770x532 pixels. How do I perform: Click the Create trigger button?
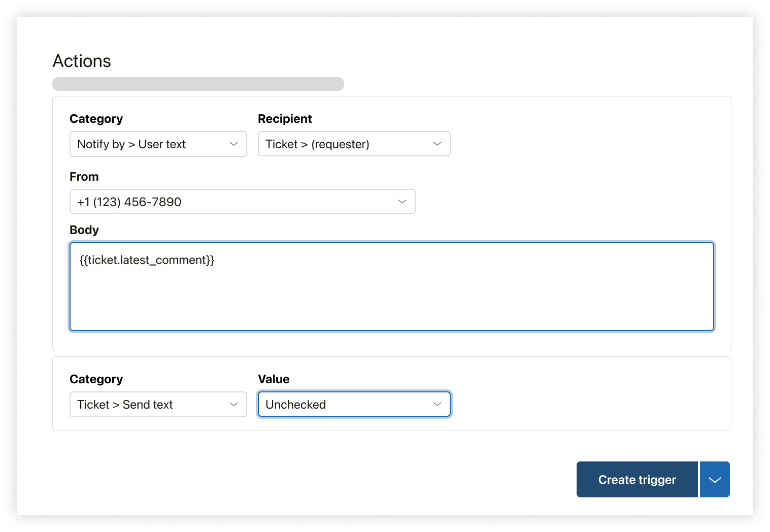point(637,479)
